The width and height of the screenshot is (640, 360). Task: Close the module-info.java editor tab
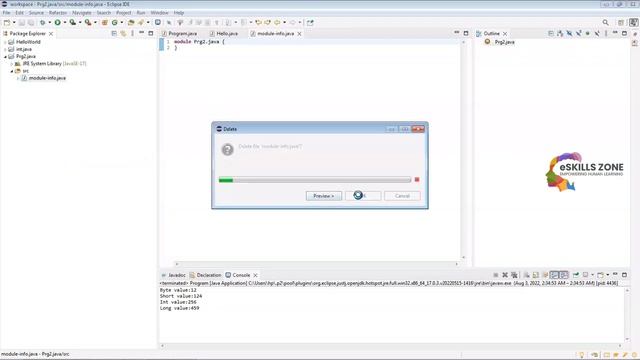pyautogui.click(x=299, y=34)
